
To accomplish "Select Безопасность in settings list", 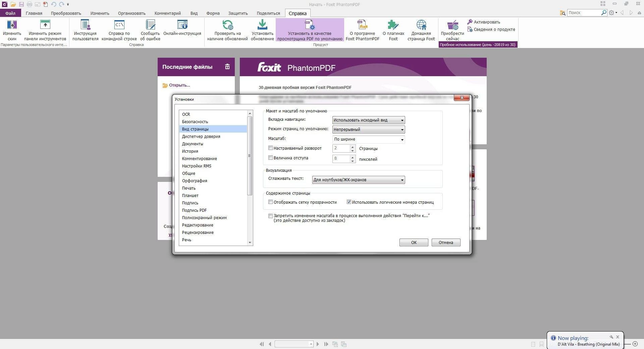I will [213, 121].
